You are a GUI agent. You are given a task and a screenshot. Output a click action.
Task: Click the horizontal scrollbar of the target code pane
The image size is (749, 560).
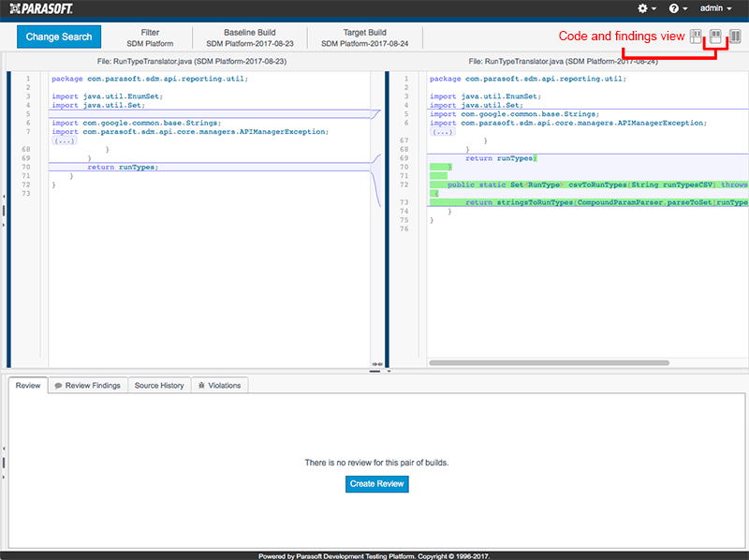point(549,362)
